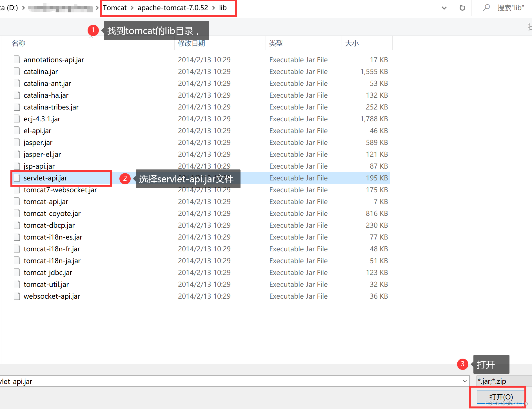532x409 pixels.
Task: Sort files by the 修改日期 column
Action: [192, 43]
